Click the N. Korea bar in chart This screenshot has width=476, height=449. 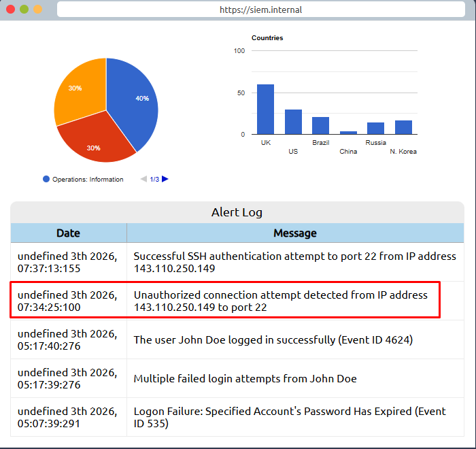[x=403, y=127]
